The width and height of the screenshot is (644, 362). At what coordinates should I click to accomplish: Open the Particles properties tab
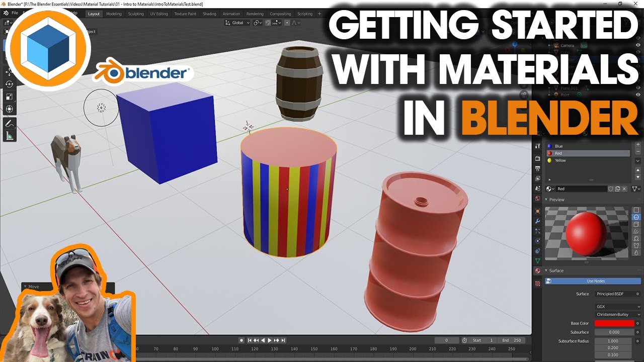pyautogui.click(x=537, y=231)
